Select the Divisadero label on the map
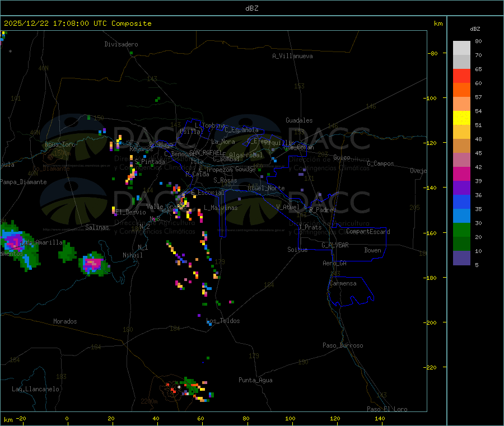The height and width of the screenshot is (426, 504). (x=121, y=44)
